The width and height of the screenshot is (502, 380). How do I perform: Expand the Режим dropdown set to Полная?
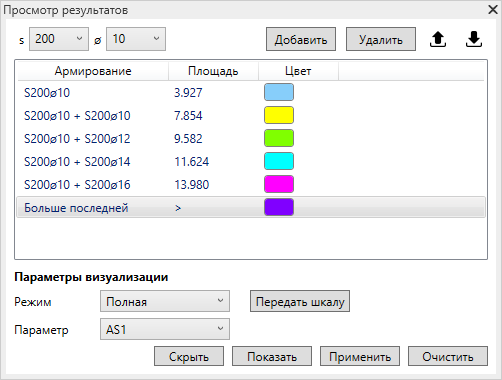tap(165, 301)
